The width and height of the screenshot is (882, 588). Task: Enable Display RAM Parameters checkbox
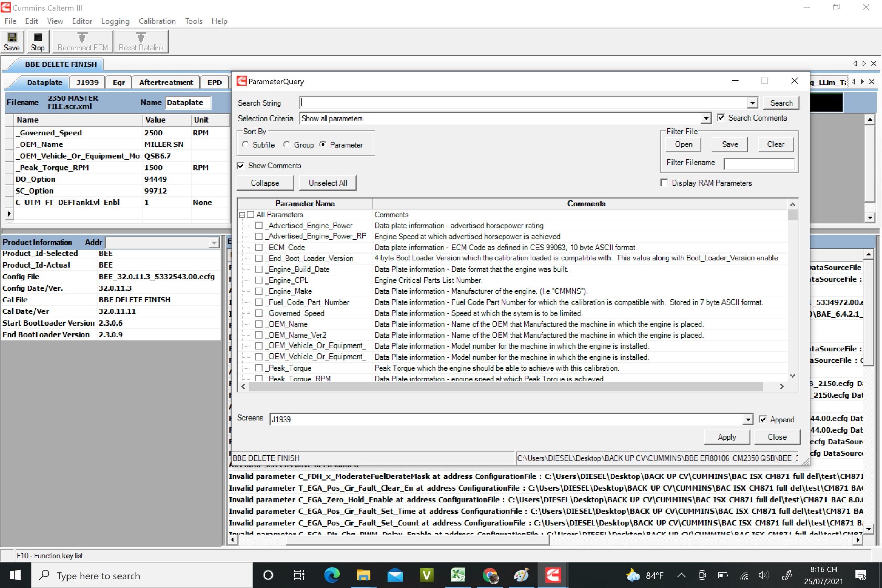pos(664,183)
